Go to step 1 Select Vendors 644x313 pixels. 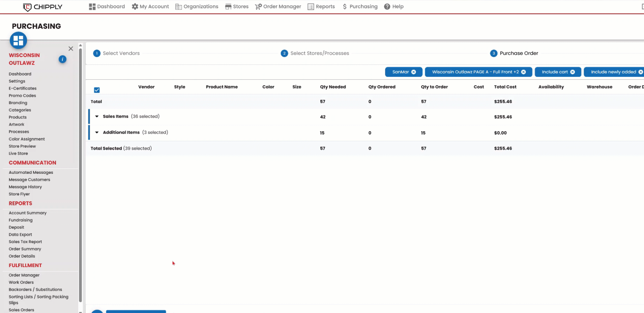116,53
